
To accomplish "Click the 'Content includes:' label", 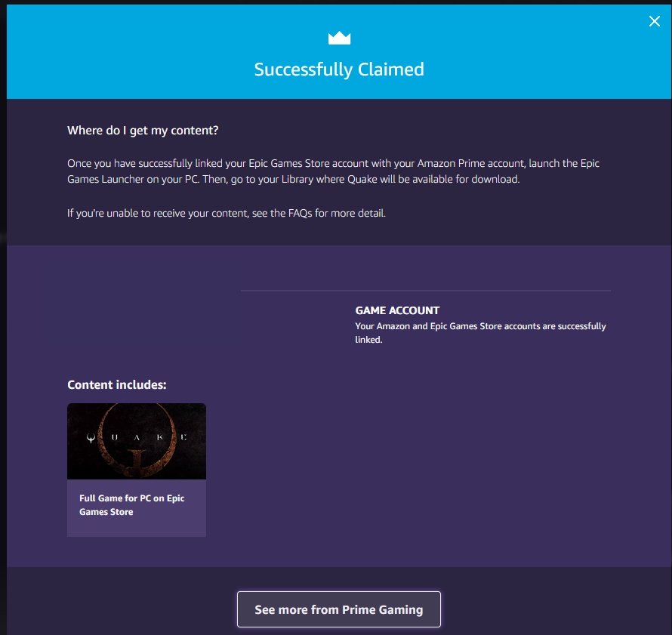I will pyautogui.click(x=116, y=385).
